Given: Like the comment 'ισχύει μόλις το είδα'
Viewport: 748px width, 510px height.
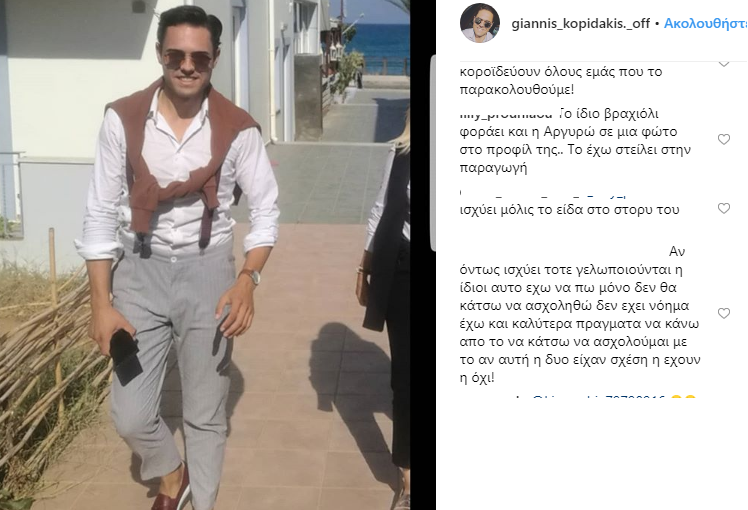Looking at the screenshot, I should tap(724, 208).
